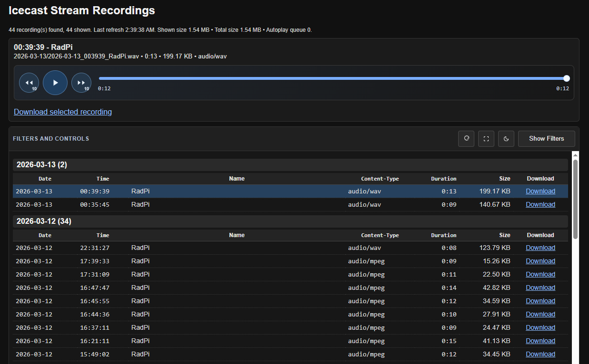The image size is (589, 364).
Task: Click the refresh recordings icon
Action: 466,139
